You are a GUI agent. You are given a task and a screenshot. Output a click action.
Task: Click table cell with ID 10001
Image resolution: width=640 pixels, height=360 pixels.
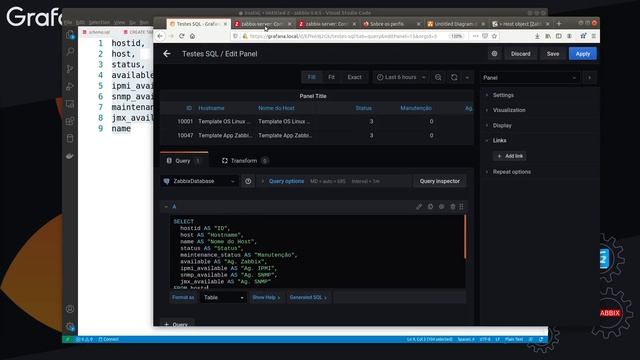pyautogui.click(x=185, y=122)
